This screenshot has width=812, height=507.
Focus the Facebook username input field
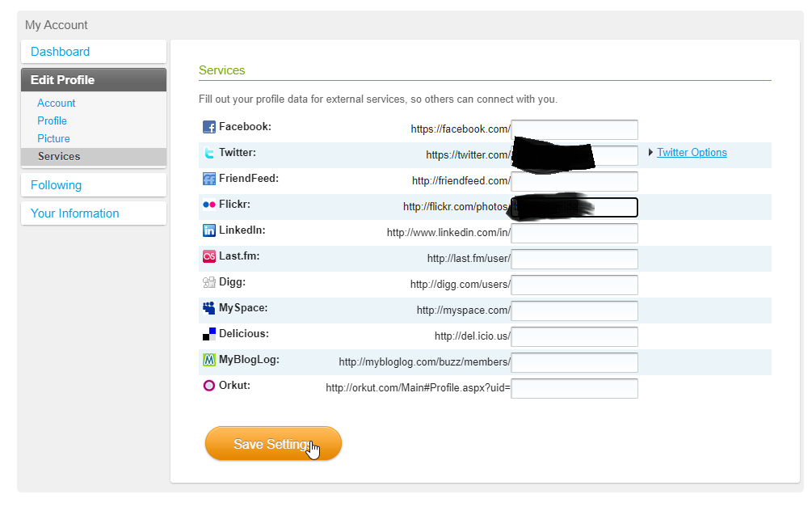[x=574, y=129]
